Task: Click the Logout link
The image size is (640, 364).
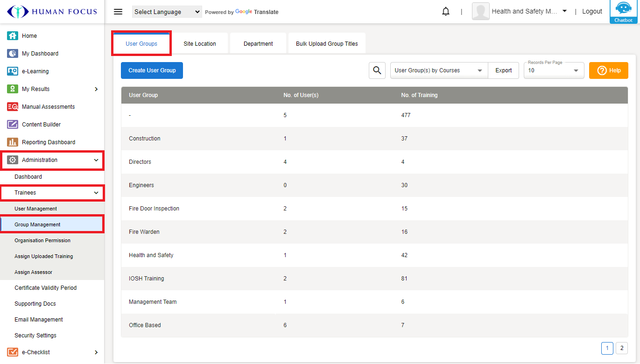Action: pos(592,12)
